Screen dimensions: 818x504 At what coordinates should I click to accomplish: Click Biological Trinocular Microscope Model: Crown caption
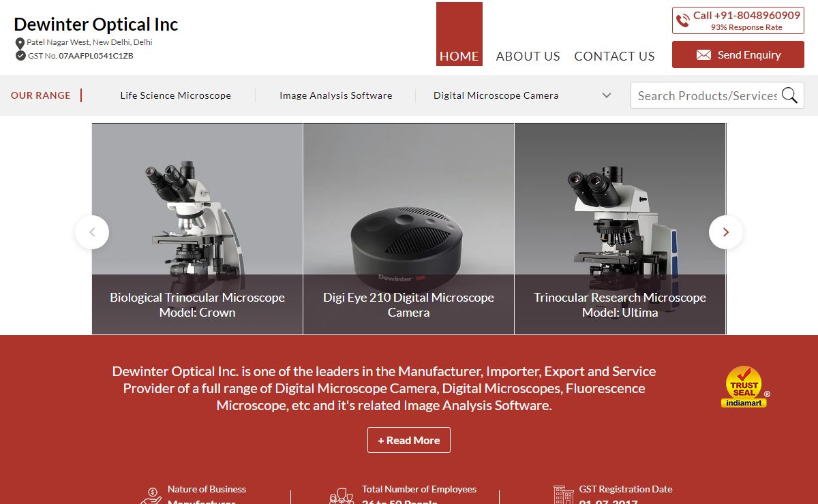click(198, 305)
